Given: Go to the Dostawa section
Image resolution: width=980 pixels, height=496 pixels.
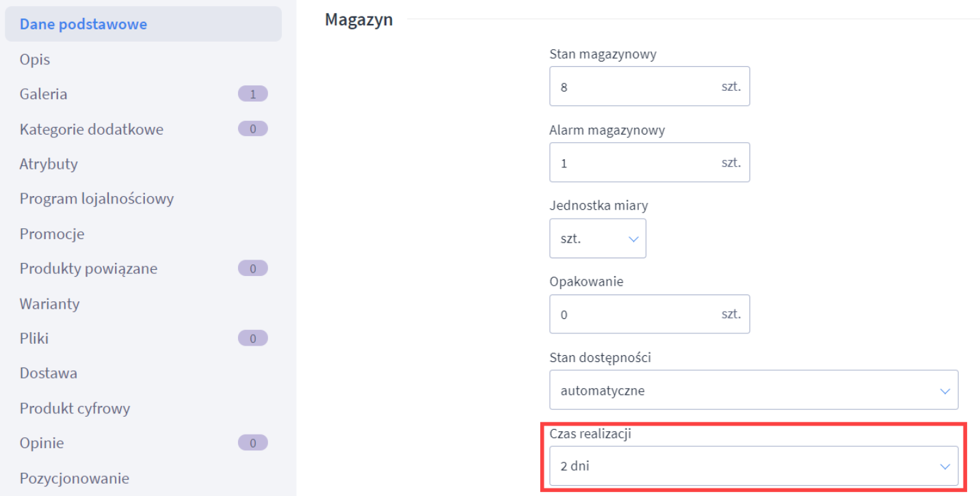Looking at the screenshot, I should (x=49, y=373).
